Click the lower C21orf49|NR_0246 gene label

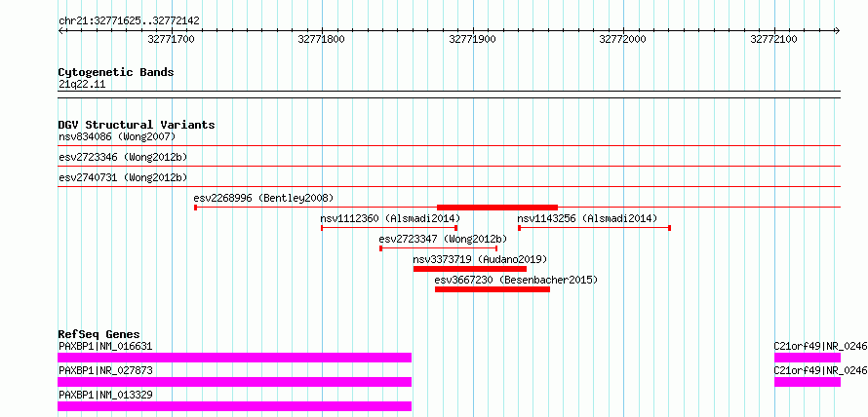(820, 370)
